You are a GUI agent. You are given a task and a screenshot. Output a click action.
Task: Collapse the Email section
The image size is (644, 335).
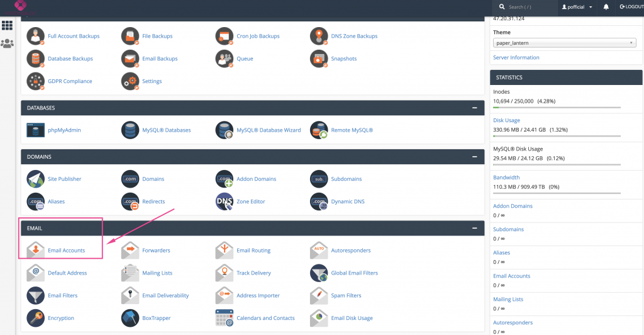point(474,228)
